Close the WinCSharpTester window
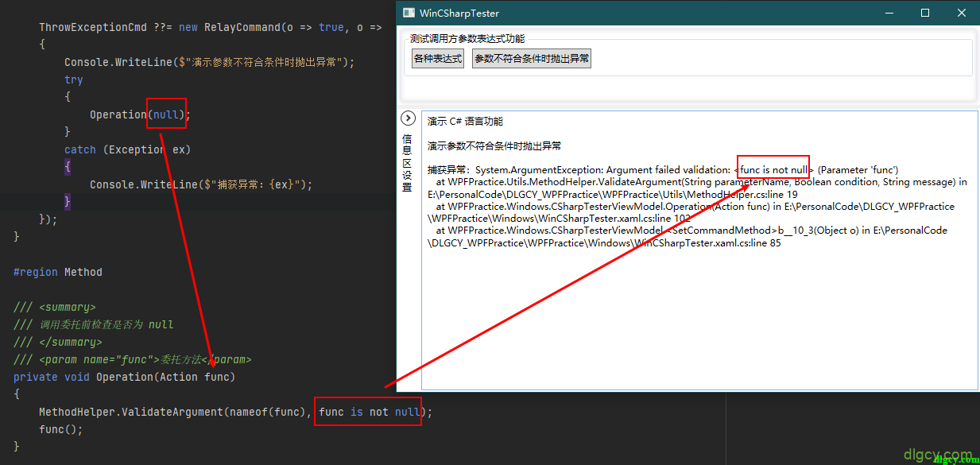 click(x=962, y=14)
